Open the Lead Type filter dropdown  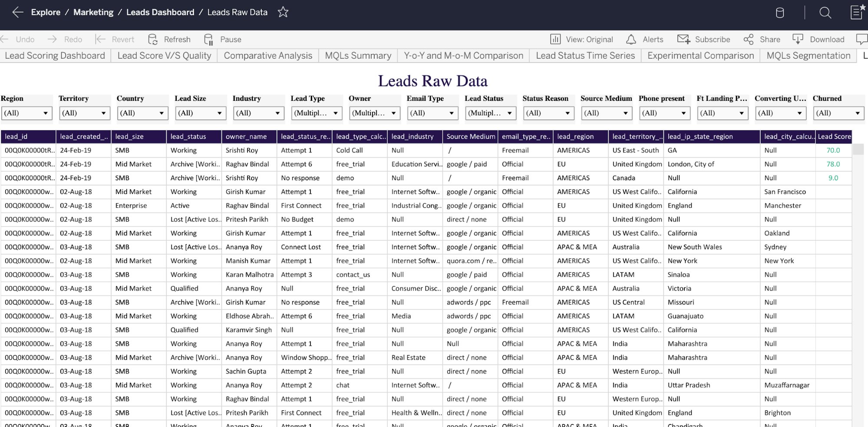click(x=317, y=113)
